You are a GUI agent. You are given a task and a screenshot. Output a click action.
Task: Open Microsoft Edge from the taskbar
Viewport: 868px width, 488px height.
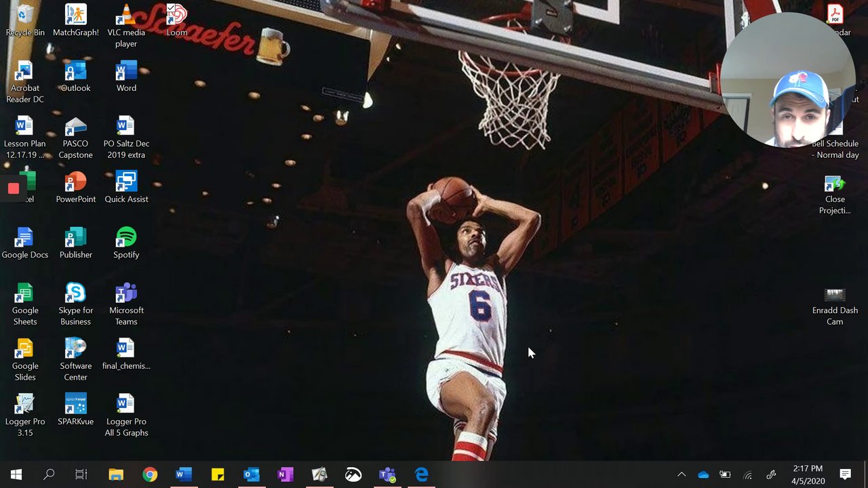421,474
